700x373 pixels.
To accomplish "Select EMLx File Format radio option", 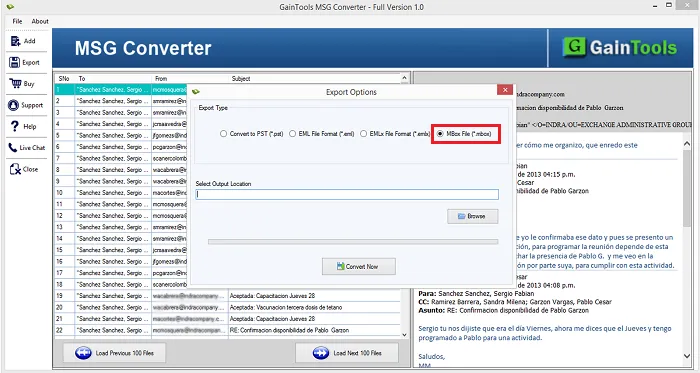I will point(395,133).
